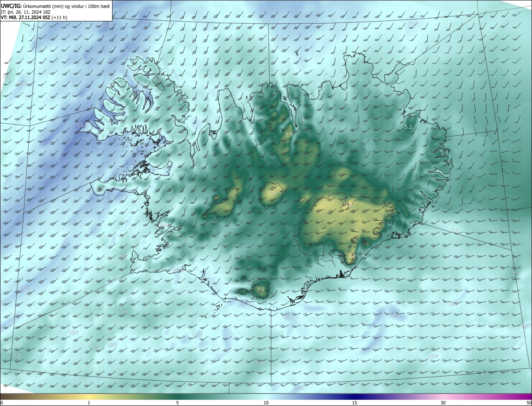Click the color scale tick label 30
The width and height of the screenshot is (532, 406).
pyautogui.click(x=443, y=403)
